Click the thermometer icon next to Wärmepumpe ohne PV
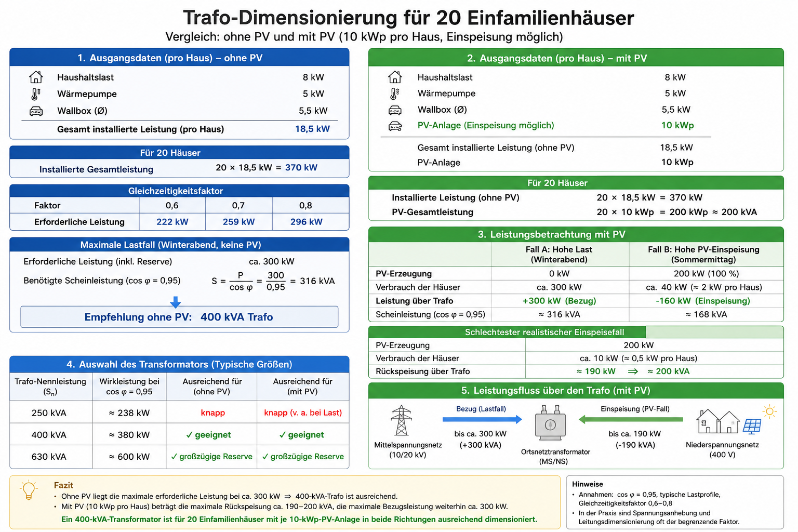Image resolution: width=798 pixels, height=532 pixels. 35,94
